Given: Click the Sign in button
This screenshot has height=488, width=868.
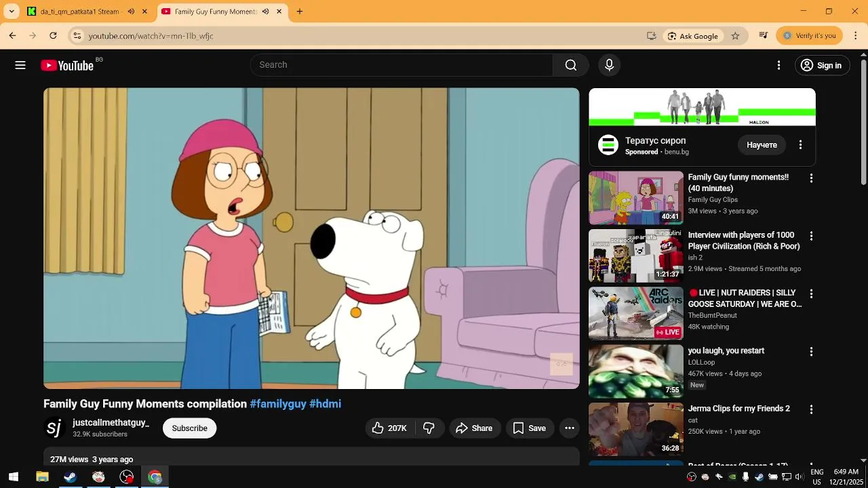Looking at the screenshot, I should pos(821,65).
